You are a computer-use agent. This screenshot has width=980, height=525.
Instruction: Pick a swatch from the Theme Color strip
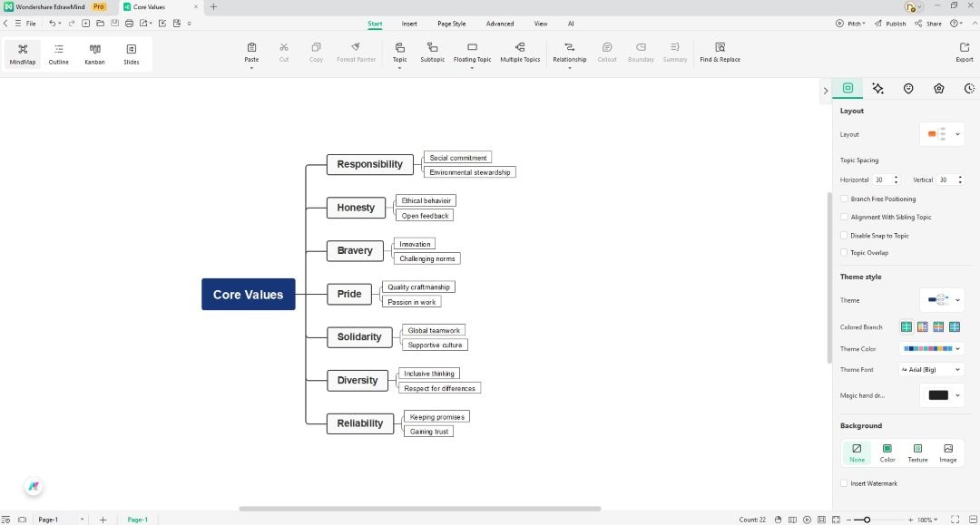(927, 348)
